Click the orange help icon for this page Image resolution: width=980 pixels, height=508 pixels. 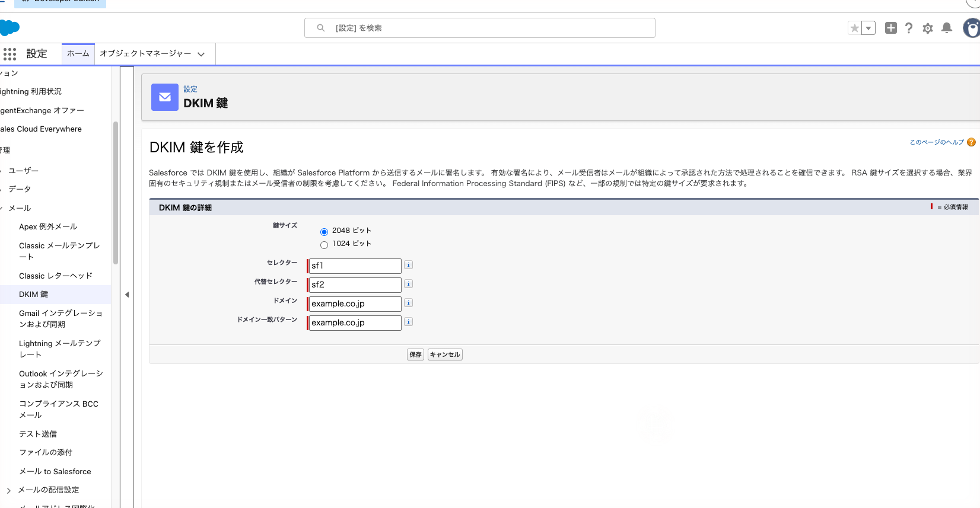click(971, 142)
